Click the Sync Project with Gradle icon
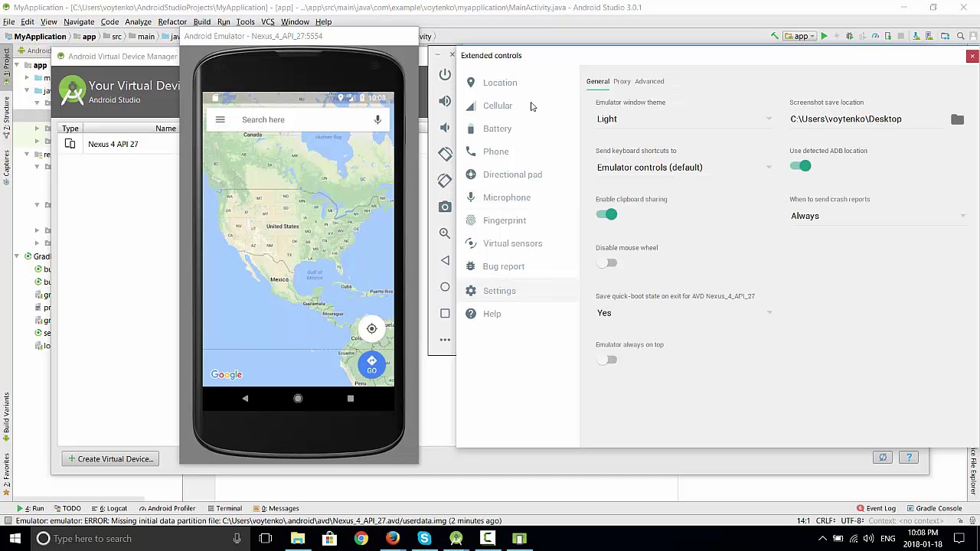Screen dimensions: 980x551 (916, 36)
